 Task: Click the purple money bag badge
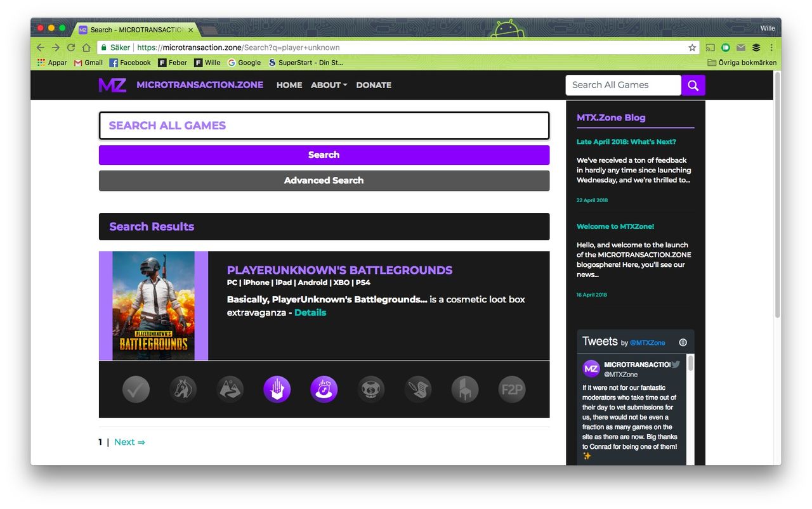point(324,389)
